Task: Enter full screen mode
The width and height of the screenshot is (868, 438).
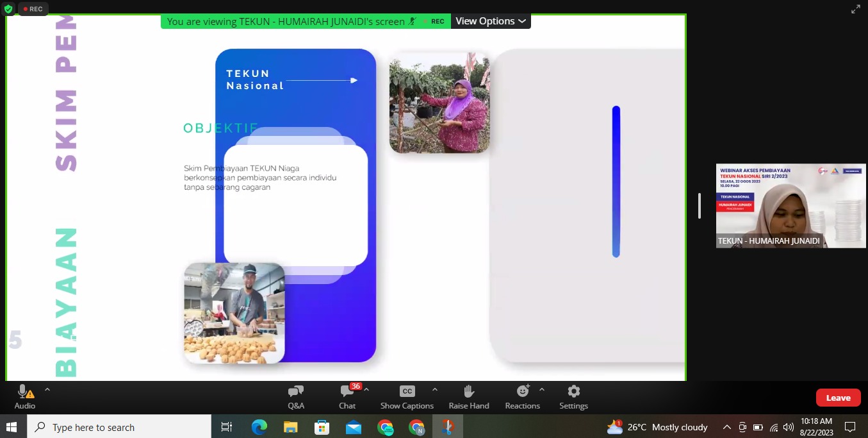Action: (856, 9)
